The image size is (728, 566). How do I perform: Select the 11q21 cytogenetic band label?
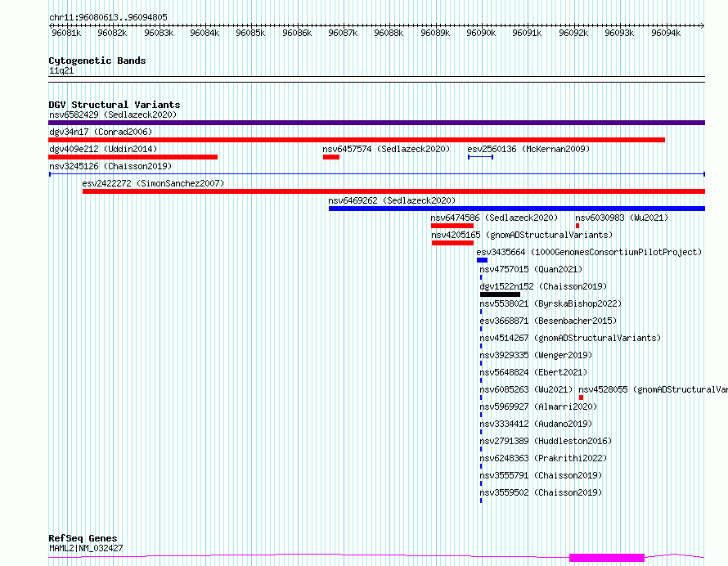pyautogui.click(x=61, y=70)
